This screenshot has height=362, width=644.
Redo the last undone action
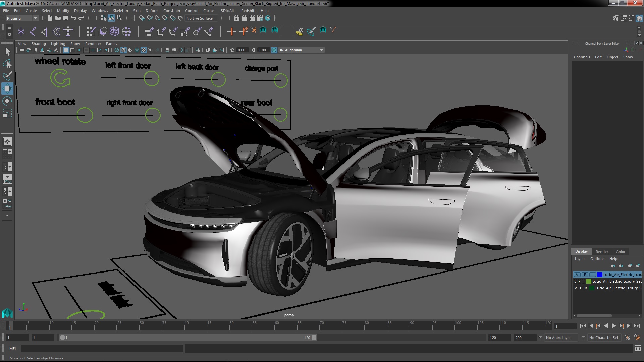point(81,18)
